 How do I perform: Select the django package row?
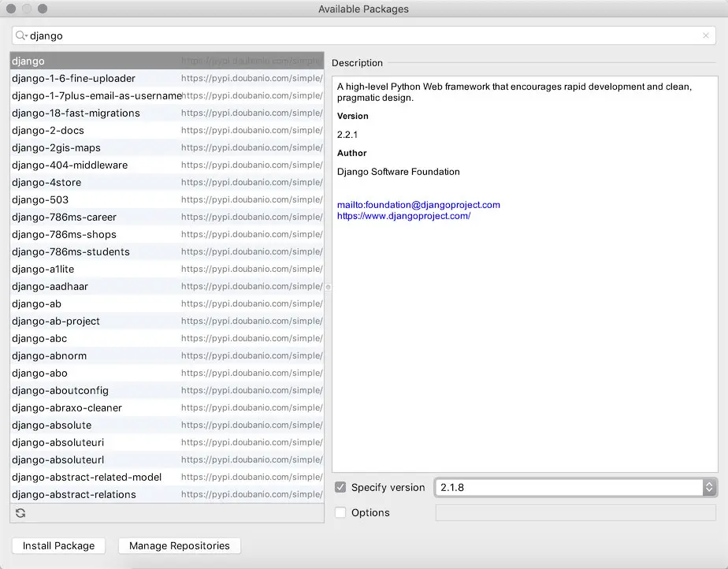[167, 61]
